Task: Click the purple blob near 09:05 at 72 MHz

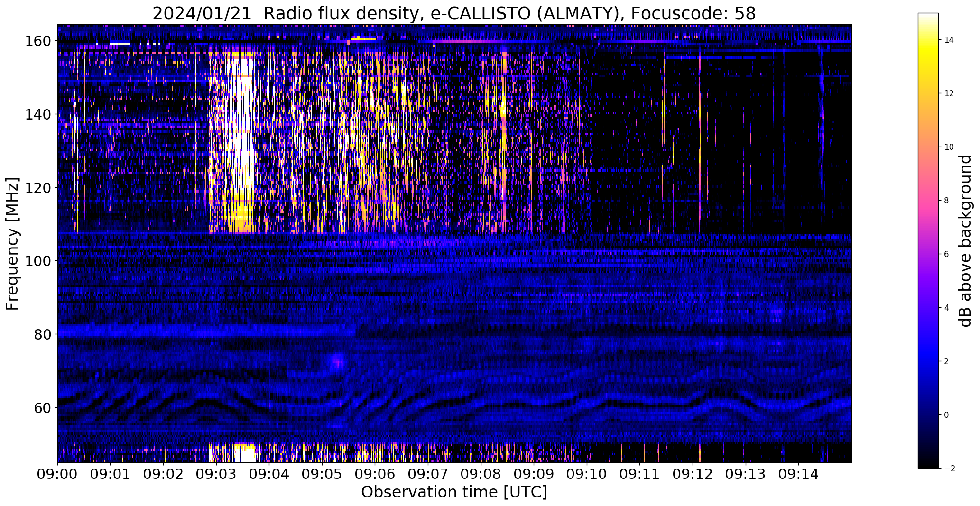Action: coord(337,362)
